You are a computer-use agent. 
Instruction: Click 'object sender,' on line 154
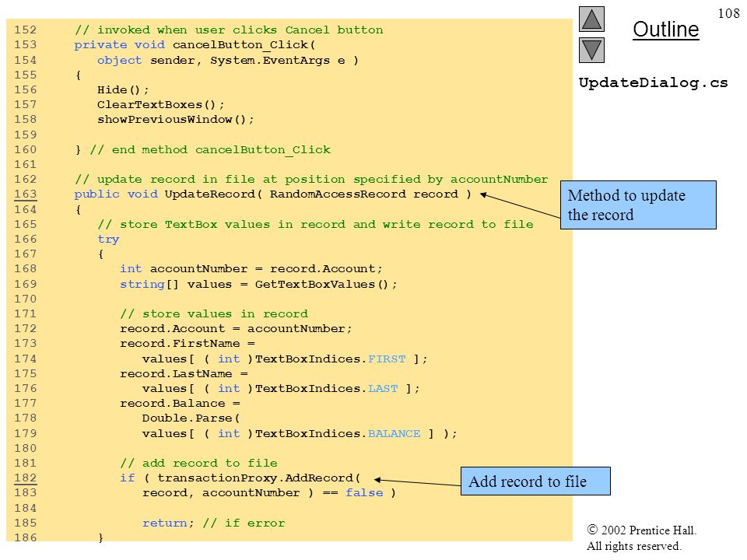[149, 61]
